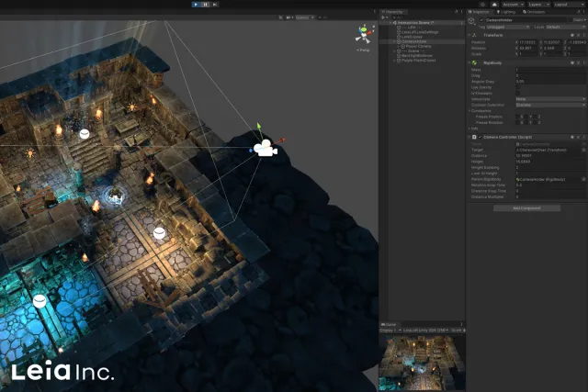Select white sphere gizmo on tiled floor
Image resolution: width=588 pixels, height=392 pixels.
[x=159, y=233]
